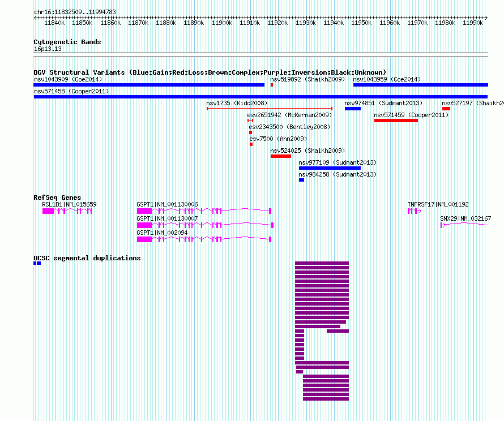This screenshot has width=504, height=421.
Task: Select the bottom purple segmental duplication bar
Action: tap(326, 399)
